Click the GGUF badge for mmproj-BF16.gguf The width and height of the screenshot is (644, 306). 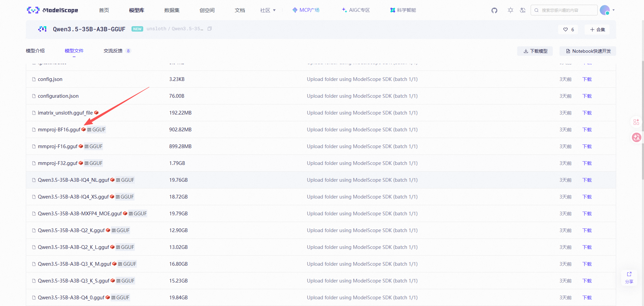[x=96, y=130]
